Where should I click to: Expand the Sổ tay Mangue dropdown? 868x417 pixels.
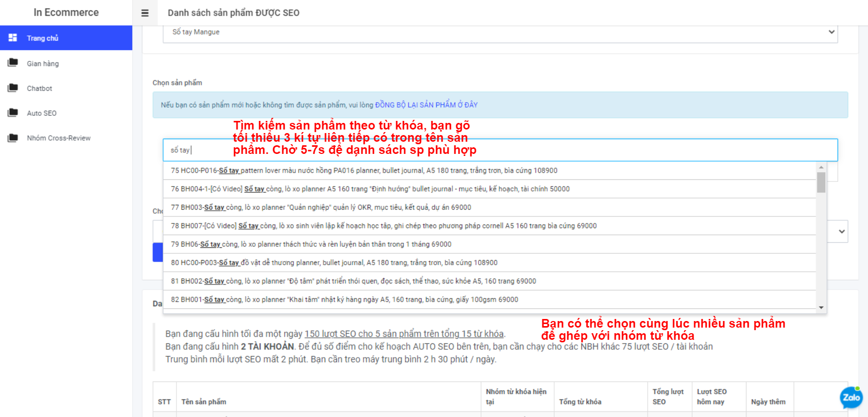500,32
